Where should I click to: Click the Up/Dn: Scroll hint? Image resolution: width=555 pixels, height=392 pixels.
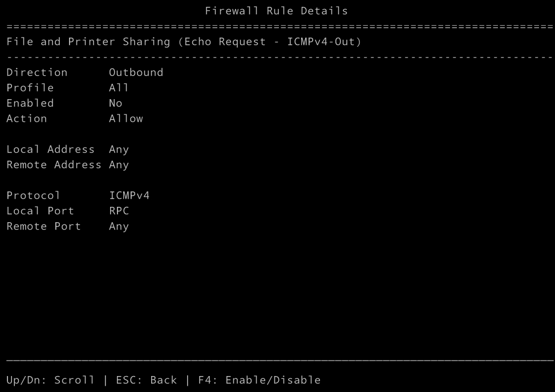coord(50,380)
